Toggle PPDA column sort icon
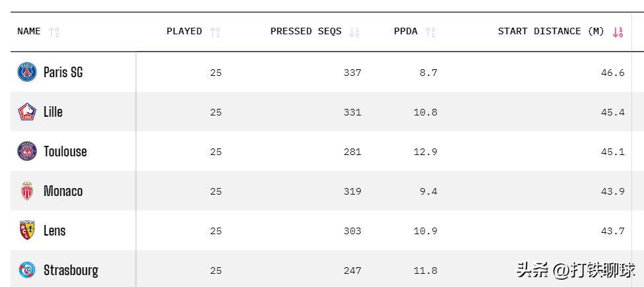 click(431, 32)
